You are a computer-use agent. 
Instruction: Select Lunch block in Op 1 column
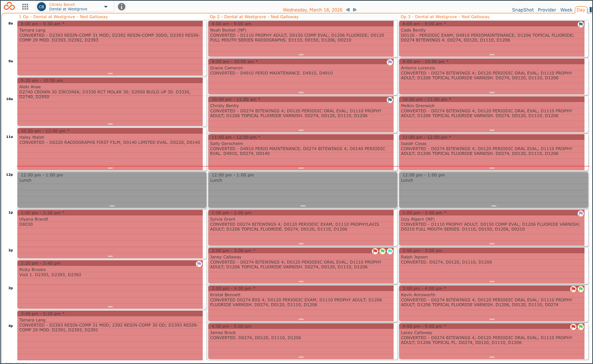point(112,190)
